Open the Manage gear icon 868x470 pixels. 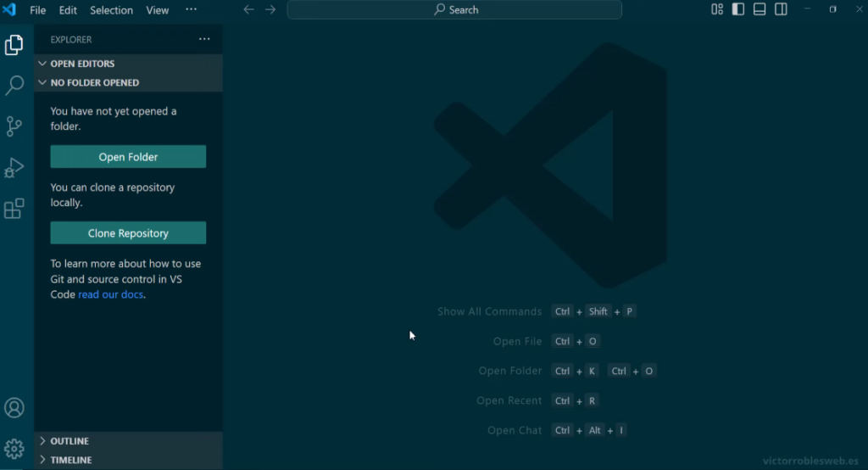pyautogui.click(x=14, y=449)
